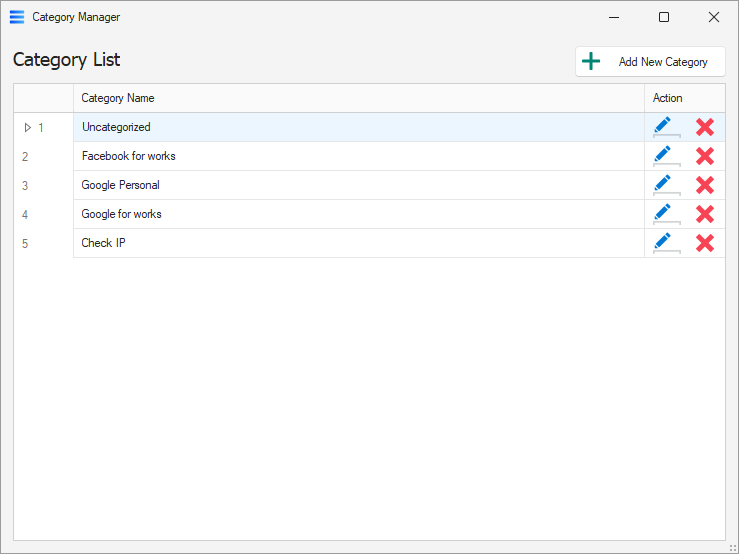Screen dimensions: 739x554
Task: Edit the Google for works category
Action: coord(662,213)
